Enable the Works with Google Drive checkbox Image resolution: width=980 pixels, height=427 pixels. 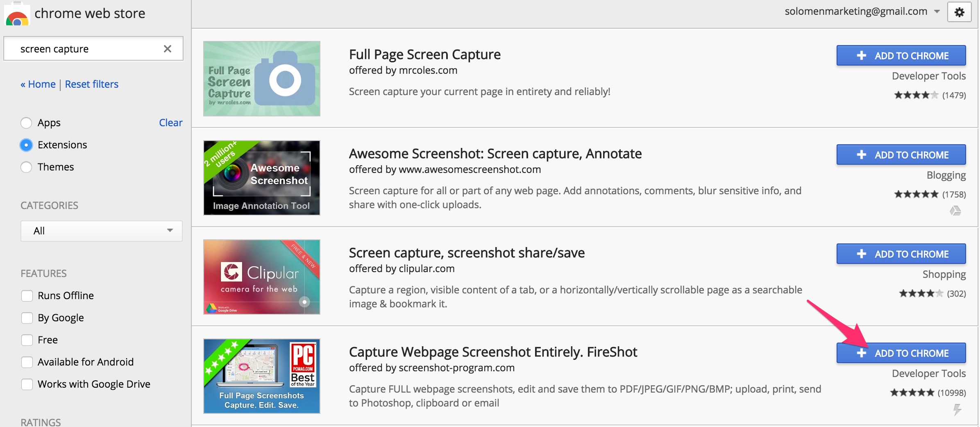[27, 384]
